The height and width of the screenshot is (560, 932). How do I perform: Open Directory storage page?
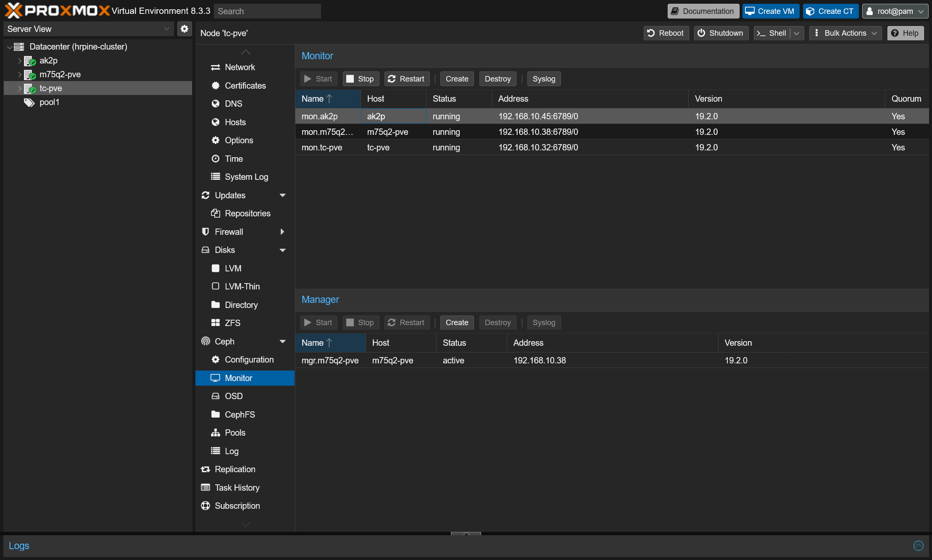coord(245,305)
